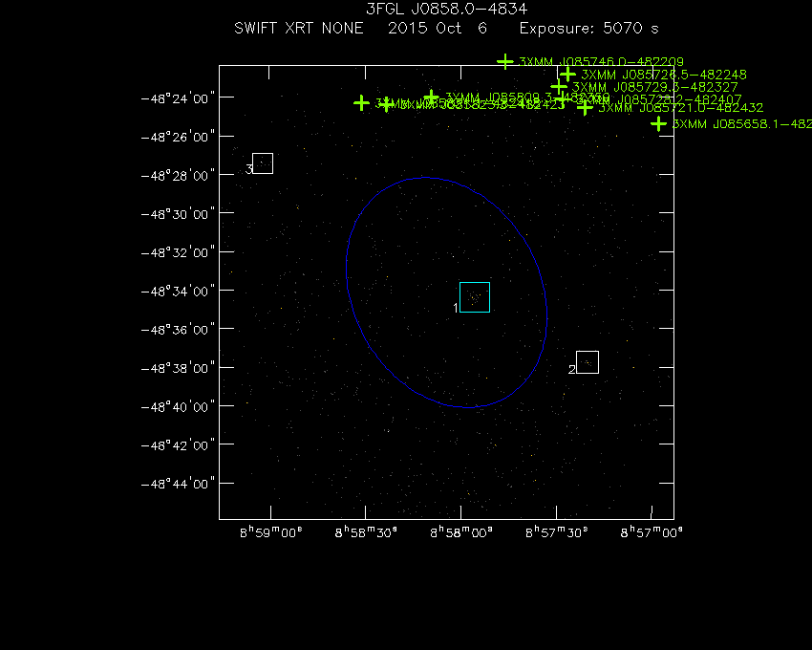This screenshot has width=812, height=650.
Task: Click the cross marker for 3XMM J085721.0-482432
Action: click(x=585, y=107)
